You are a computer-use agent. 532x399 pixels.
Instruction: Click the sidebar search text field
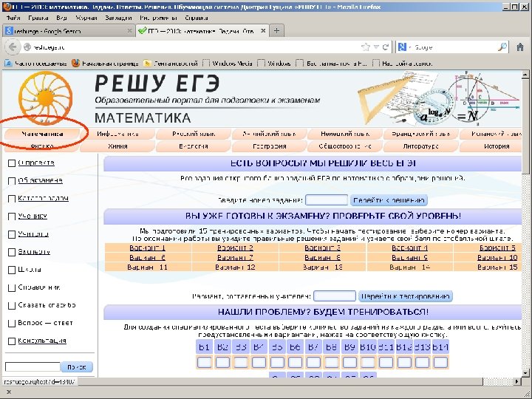(33, 366)
